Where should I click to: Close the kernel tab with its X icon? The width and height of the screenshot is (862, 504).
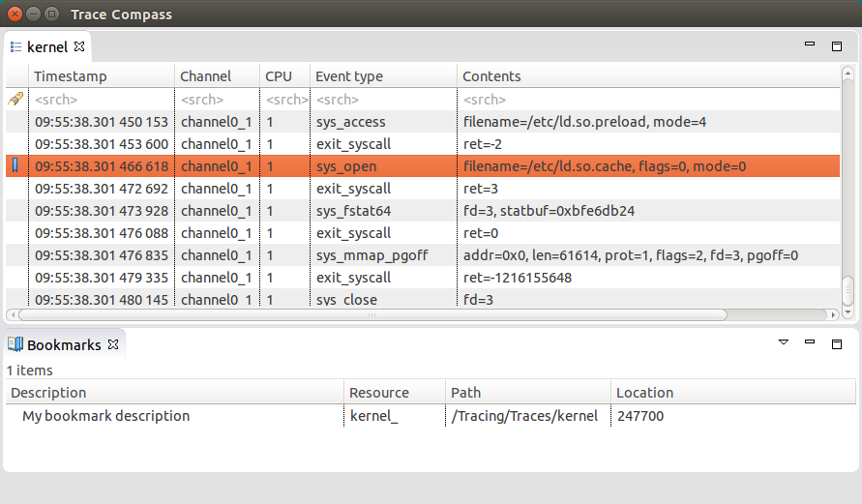(80, 46)
